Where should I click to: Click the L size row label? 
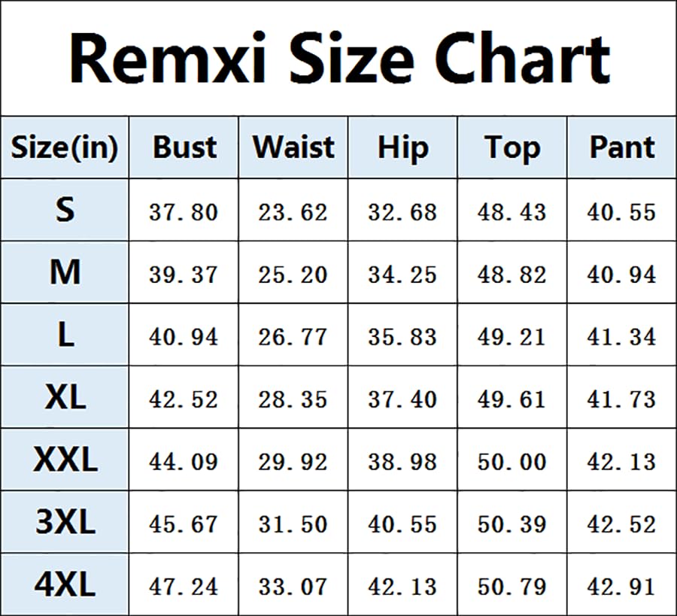coord(65,335)
